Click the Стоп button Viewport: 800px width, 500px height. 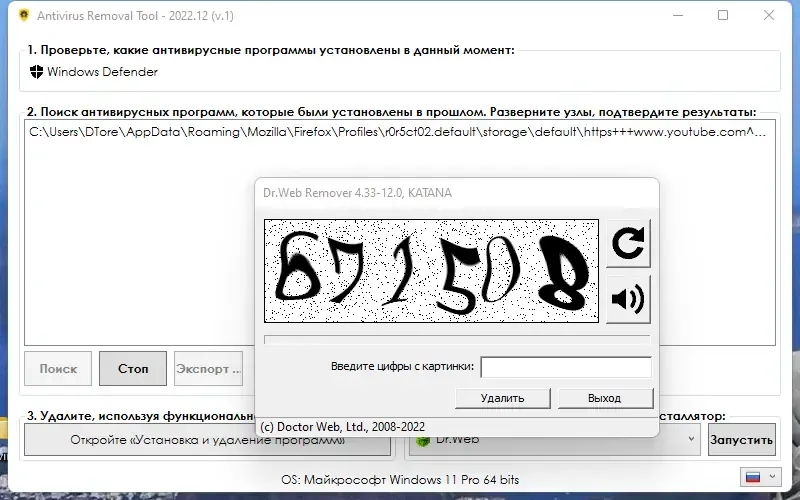pos(133,368)
